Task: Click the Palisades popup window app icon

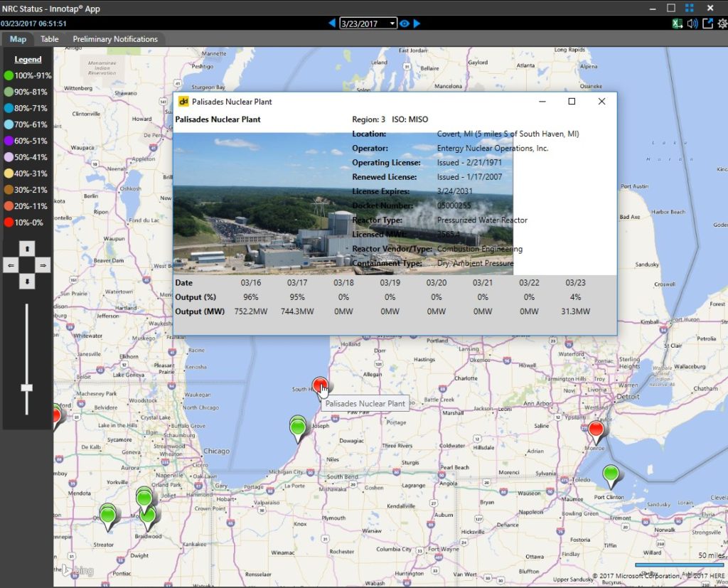Action: pyautogui.click(x=183, y=101)
